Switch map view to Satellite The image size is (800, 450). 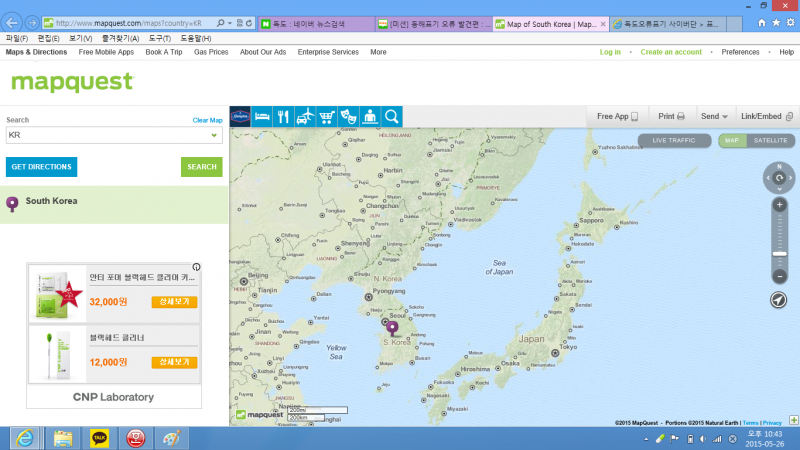770,141
